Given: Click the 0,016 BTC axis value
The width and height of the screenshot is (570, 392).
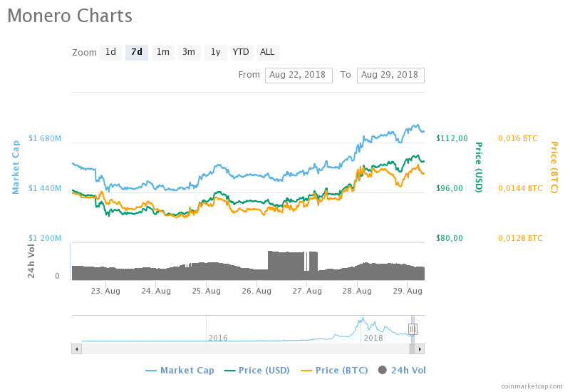Looking at the screenshot, I should click(x=518, y=138).
